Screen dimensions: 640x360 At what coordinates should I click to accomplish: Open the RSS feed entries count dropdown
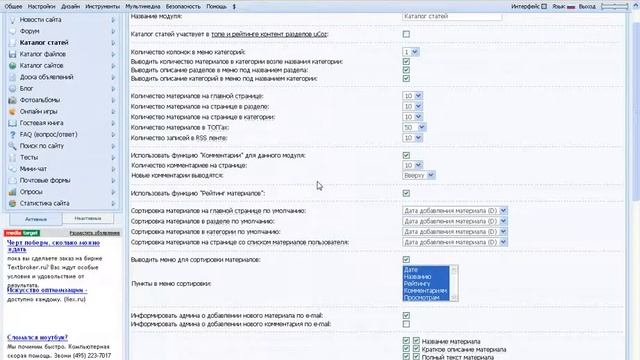[x=413, y=138]
